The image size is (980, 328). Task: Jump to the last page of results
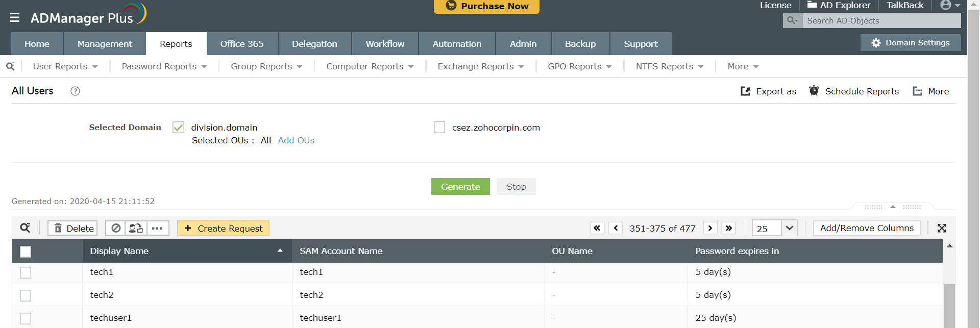[729, 228]
